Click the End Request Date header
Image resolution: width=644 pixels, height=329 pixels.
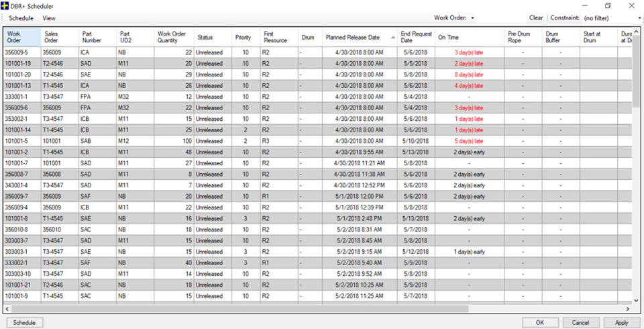pyautogui.click(x=416, y=37)
